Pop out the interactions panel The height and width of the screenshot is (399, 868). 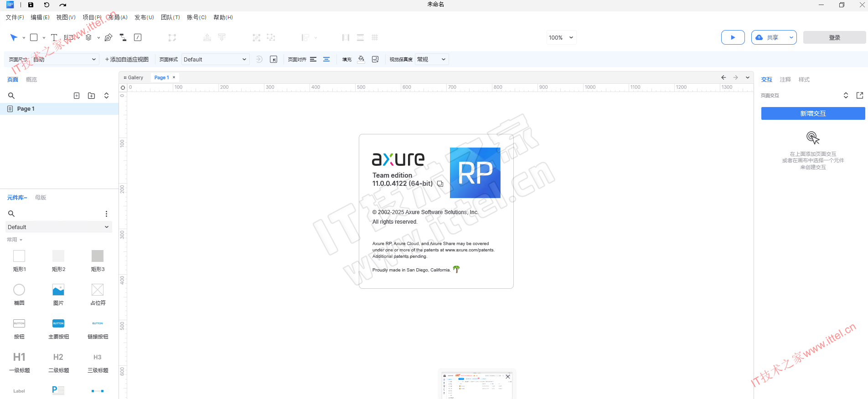860,95
